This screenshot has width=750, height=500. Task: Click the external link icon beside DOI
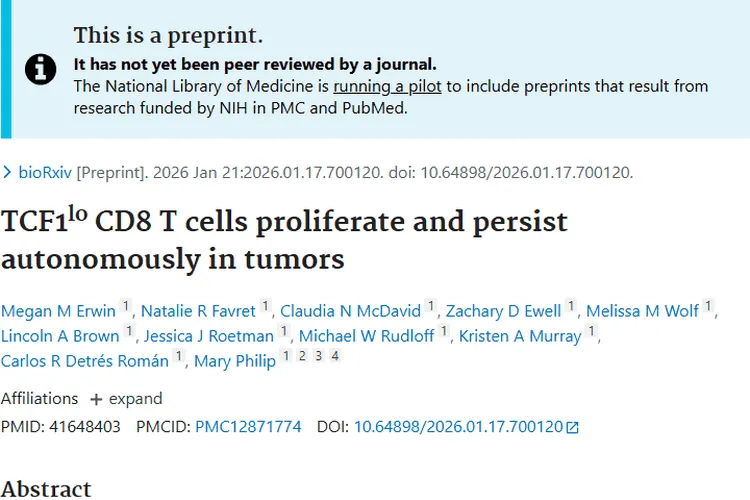[x=573, y=428]
